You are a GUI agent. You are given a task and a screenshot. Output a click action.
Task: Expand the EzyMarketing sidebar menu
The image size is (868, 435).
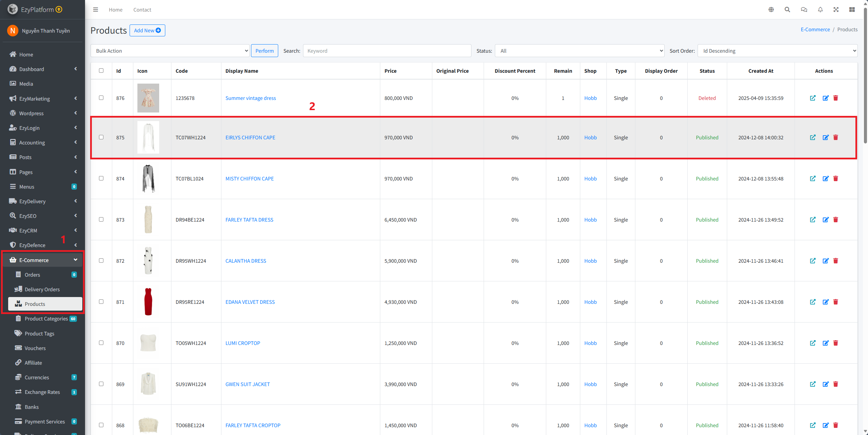tap(43, 99)
